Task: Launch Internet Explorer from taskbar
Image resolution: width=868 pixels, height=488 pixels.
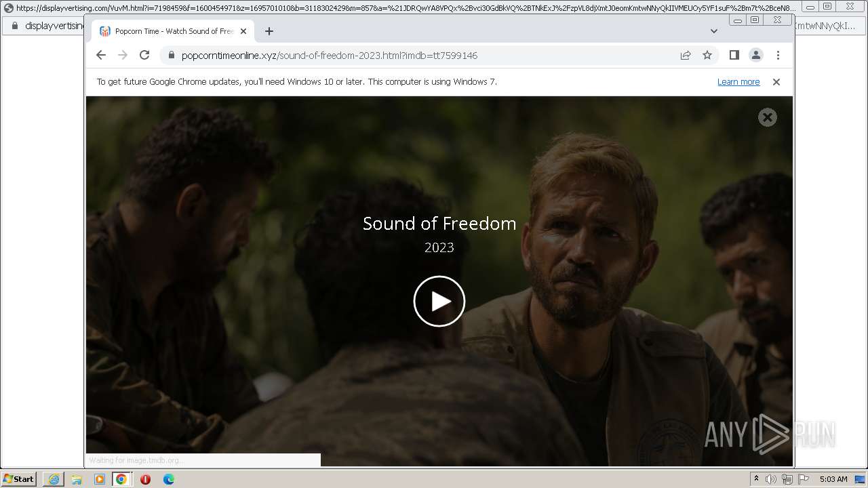Action: click(x=54, y=479)
